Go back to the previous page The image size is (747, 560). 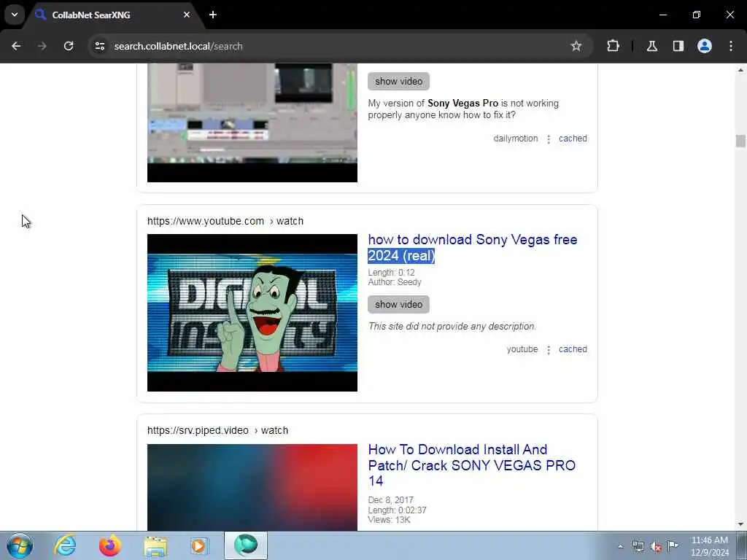[16, 46]
